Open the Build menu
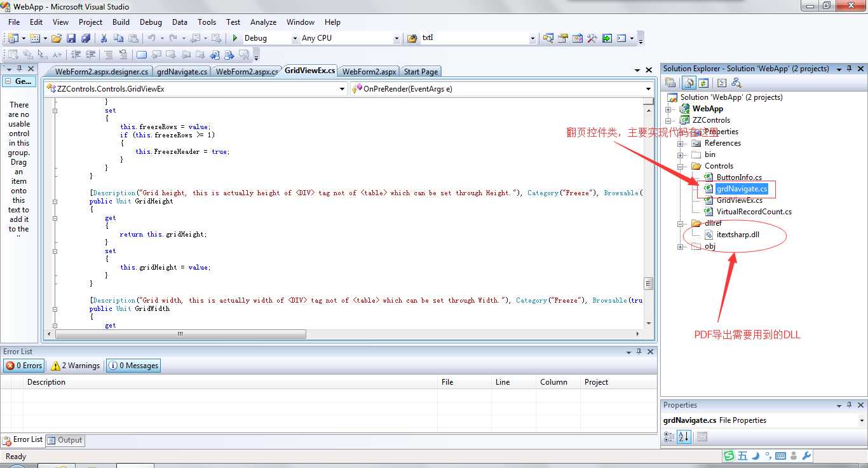Image resolution: width=868 pixels, height=468 pixels. (121, 22)
